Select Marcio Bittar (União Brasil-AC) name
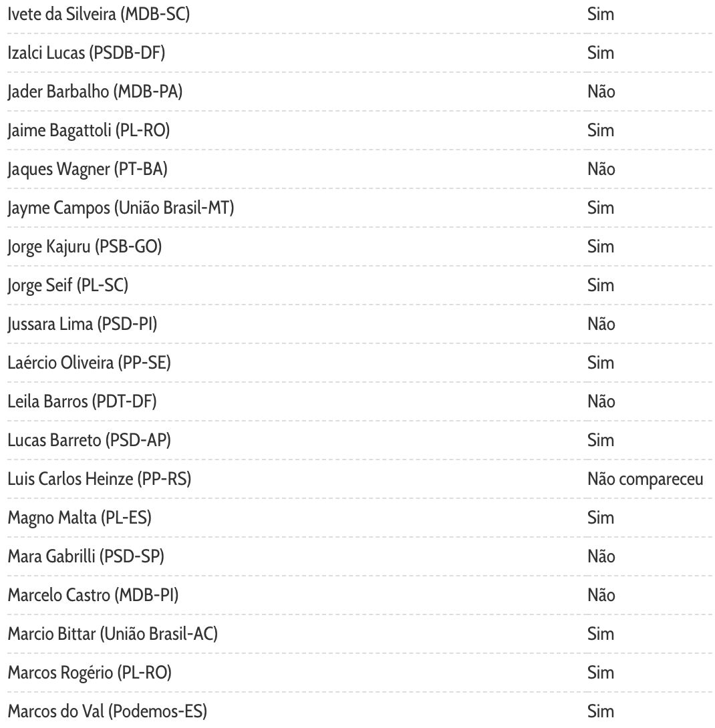Viewport: 715px width, 728px height. pos(113,634)
